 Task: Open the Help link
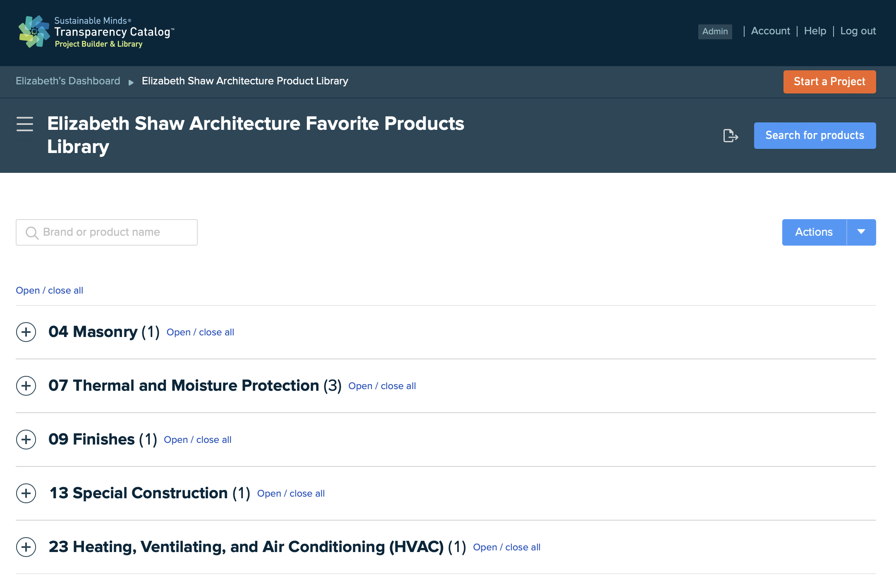click(815, 31)
